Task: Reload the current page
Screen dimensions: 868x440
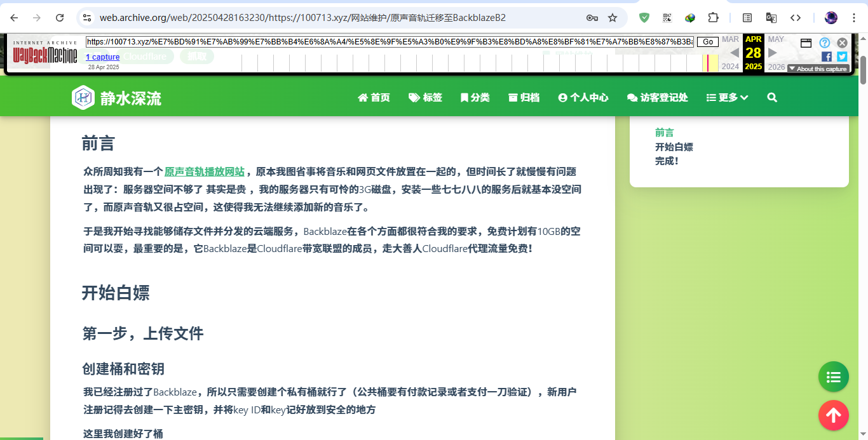Action: click(x=60, y=18)
